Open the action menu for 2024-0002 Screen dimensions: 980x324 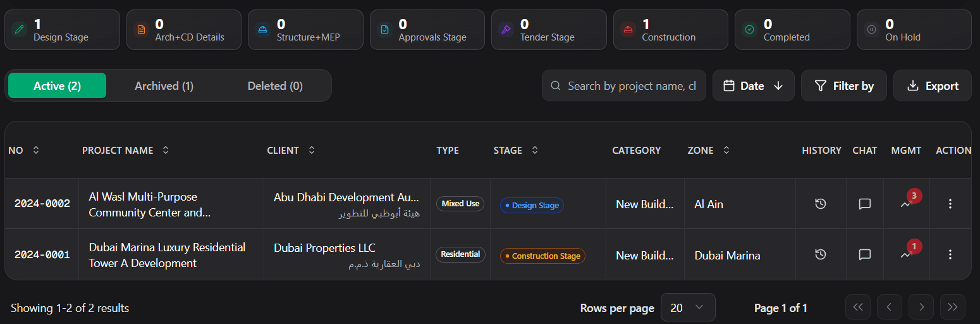[x=950, y=204]
